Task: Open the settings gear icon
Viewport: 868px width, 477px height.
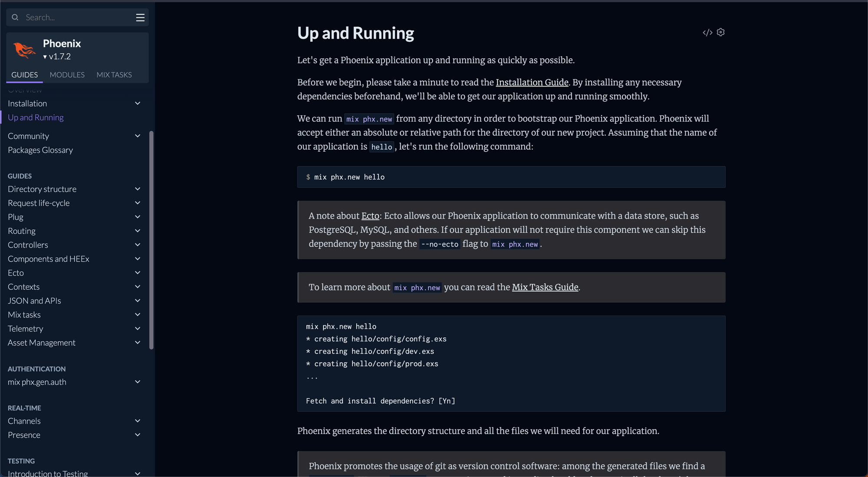Action: 721,33
